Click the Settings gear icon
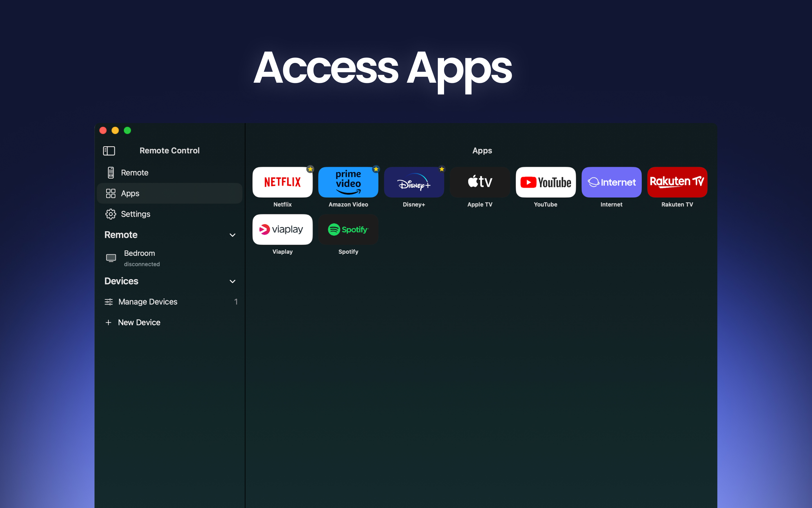 [x=111, y=214]
